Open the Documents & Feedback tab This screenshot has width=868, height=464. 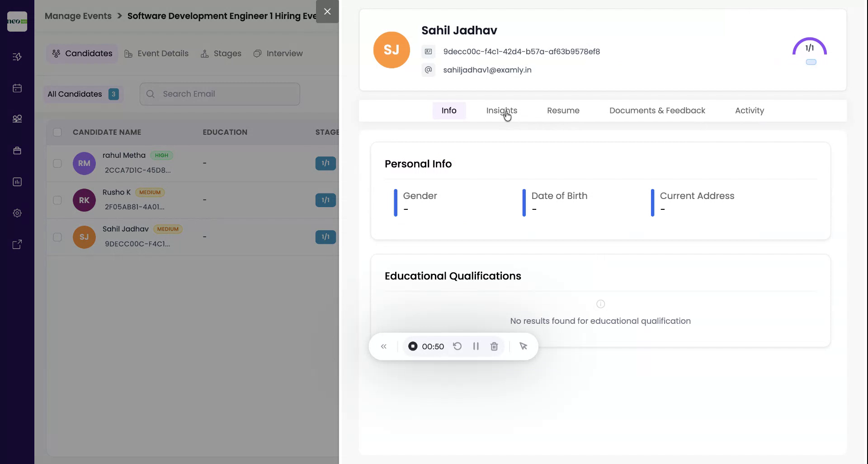(656, 110)
